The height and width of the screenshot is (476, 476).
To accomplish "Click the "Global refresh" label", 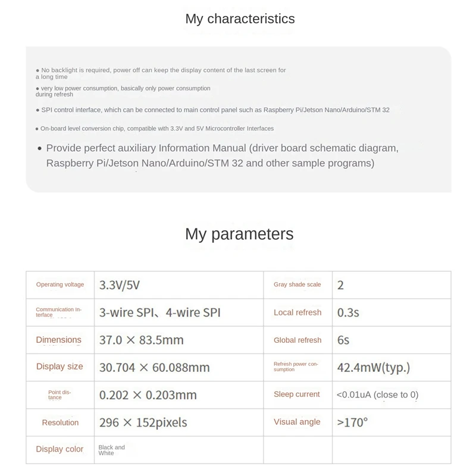I will click(297, 340).
